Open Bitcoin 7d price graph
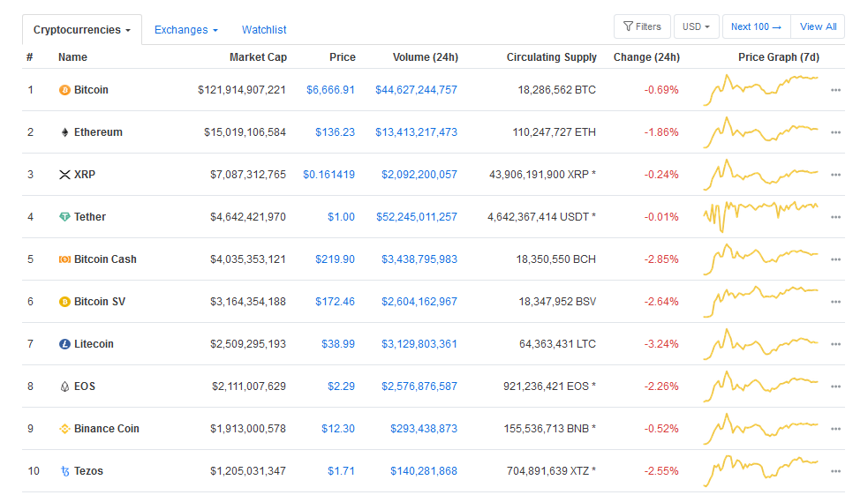This screenshot has height=495, width=868. click(x=760, y=90)
